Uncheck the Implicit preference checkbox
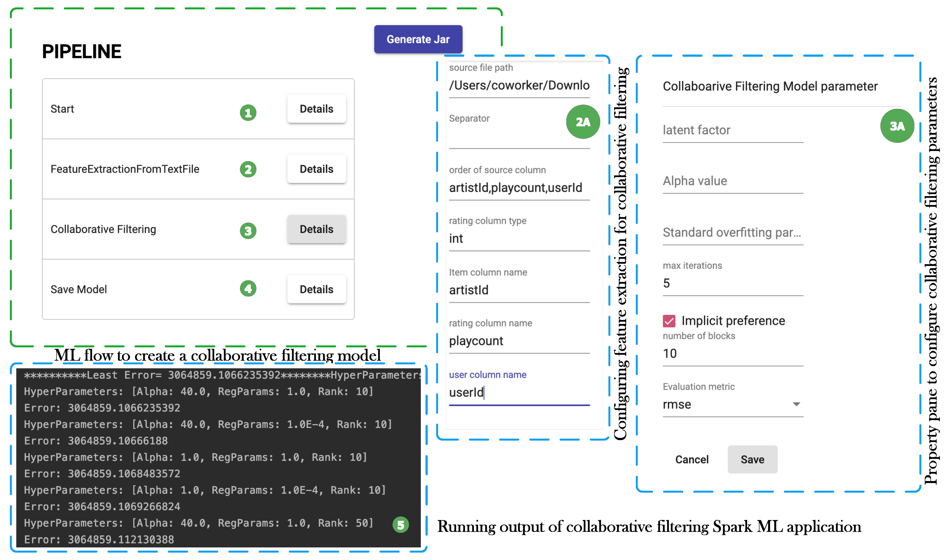Viewport: 949px width, 560px height. (669, 321)
